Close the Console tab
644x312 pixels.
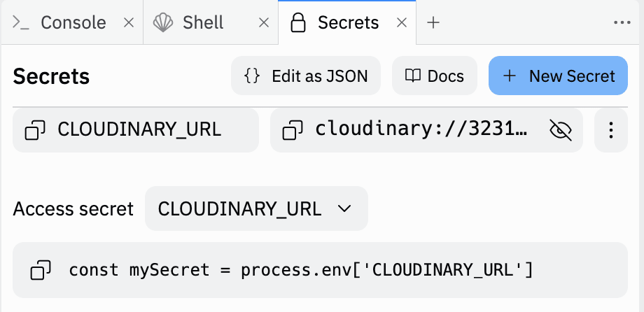pos(129,22)
